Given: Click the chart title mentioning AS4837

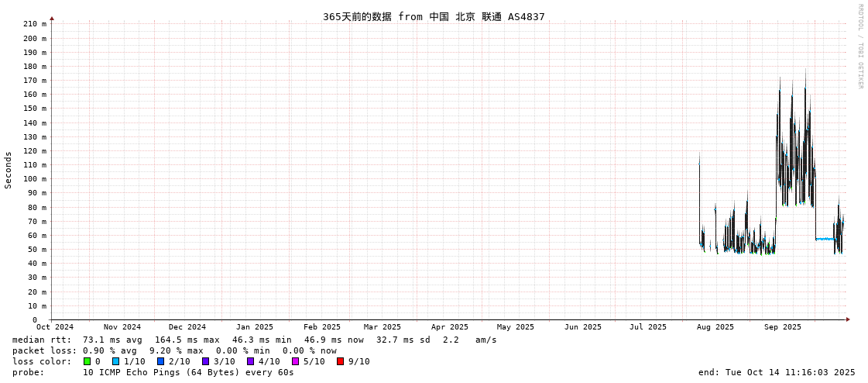Looking at the screenshot, I should [434, 16].
